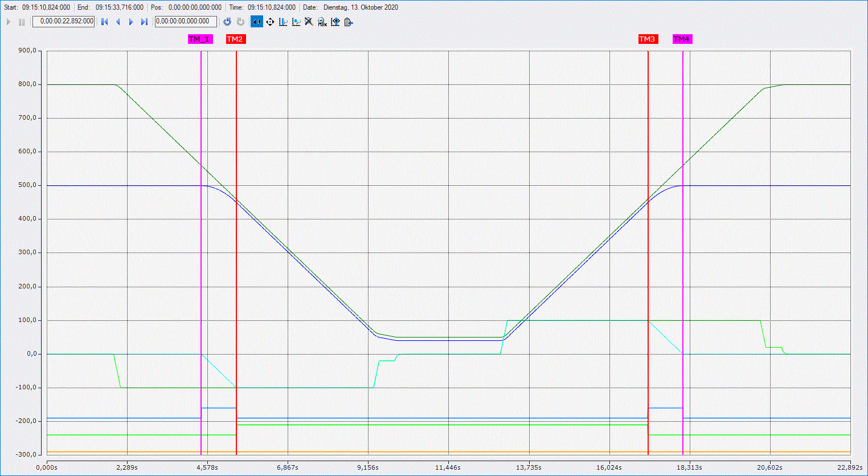The width and height of the screenshot is (868, 476).
Task: Click the zoom to max magnifier icon
Action: [322, 22]
